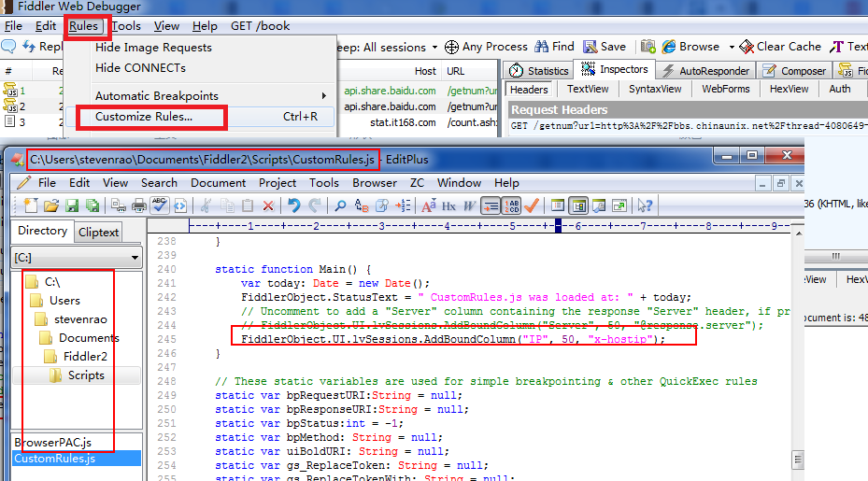Click the Set Font icon
The width and height of the screenshot is (868, 481).
pos(429,205)
